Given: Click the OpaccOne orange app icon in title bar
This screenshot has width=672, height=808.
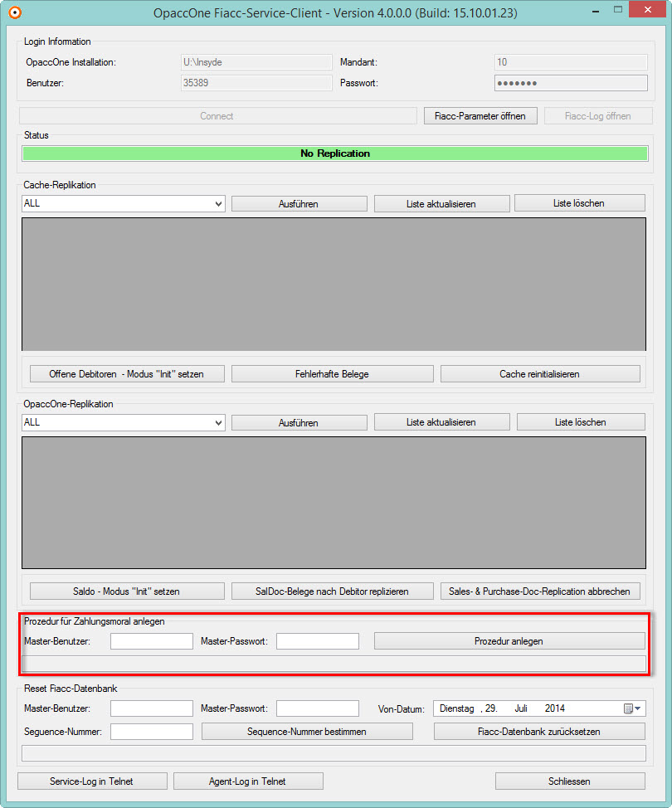Looking at the screenshot, I should [15, 12].
